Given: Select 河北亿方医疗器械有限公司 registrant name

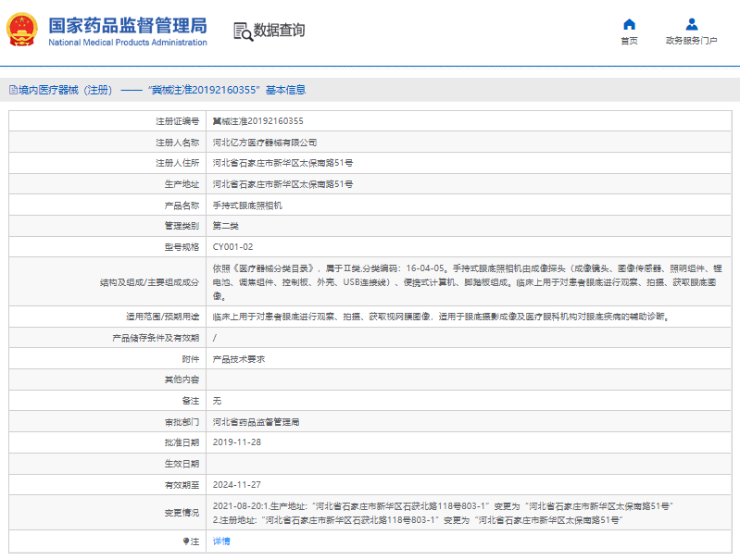Looking at the screenshot, I should (x=265, y=143).
